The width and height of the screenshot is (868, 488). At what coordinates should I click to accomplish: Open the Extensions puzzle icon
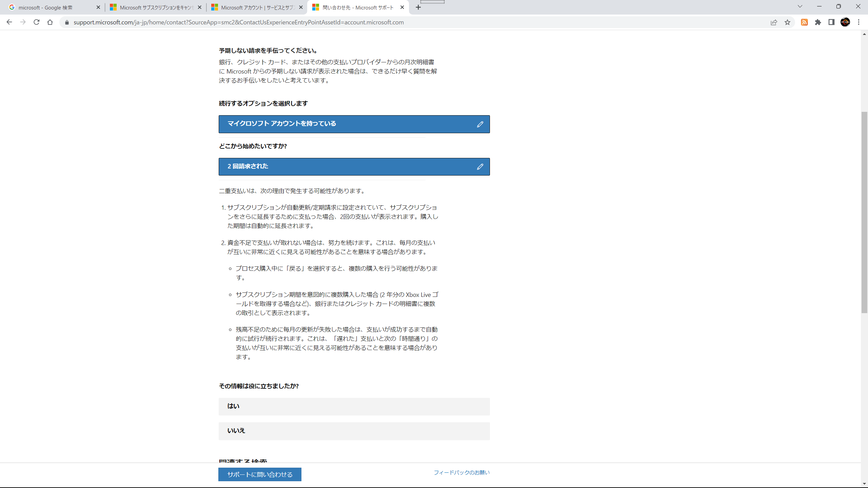click(x=818, y=22)
